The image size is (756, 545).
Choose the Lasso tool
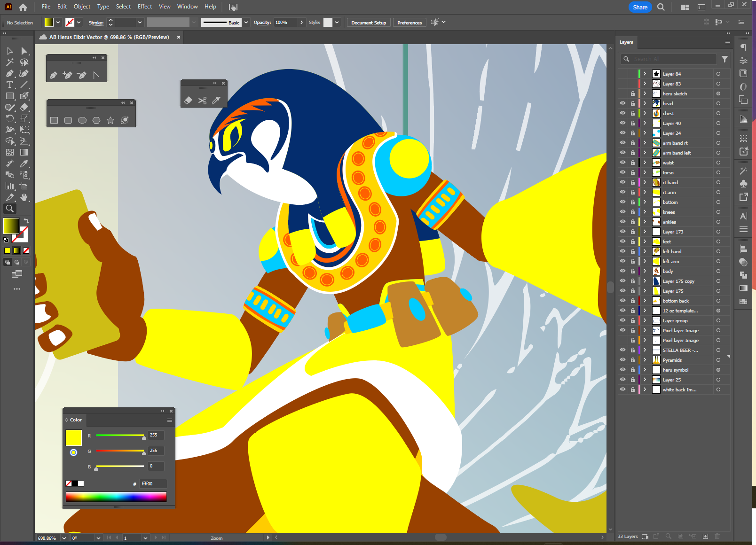pos(24,62)
